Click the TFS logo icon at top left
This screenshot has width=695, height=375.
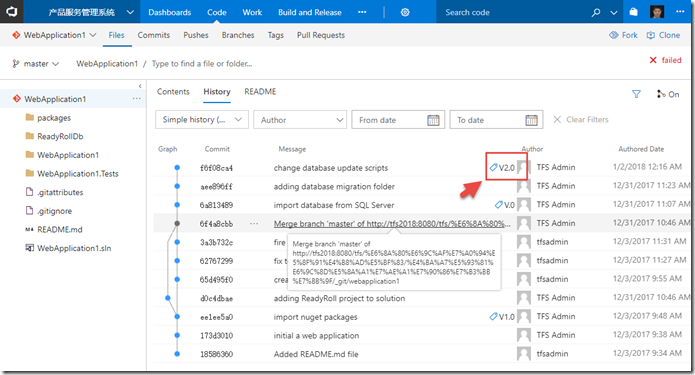pyautogui.click(x=12, y=12)
